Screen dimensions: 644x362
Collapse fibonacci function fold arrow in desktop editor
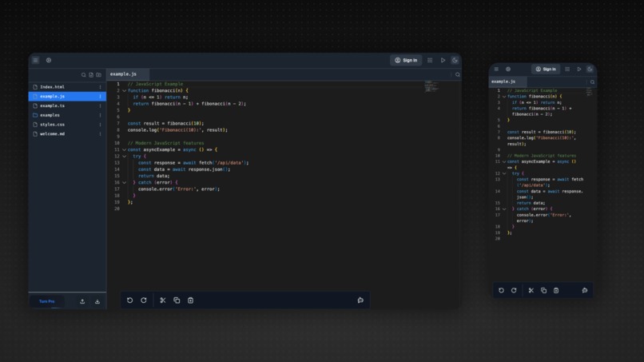pos(124,90)
